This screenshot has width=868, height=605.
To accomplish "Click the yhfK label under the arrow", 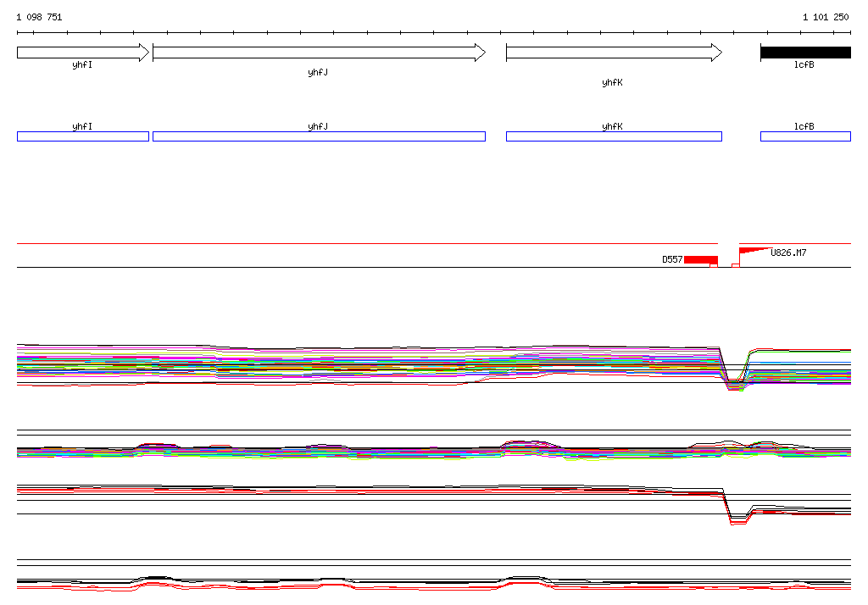I will tap(612, 82).
